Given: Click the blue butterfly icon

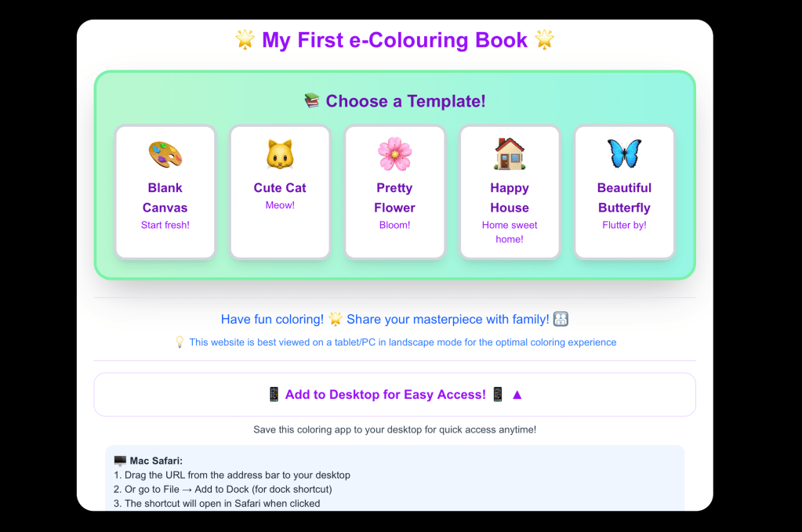Looking at the screenshot, I should [624, 154].
